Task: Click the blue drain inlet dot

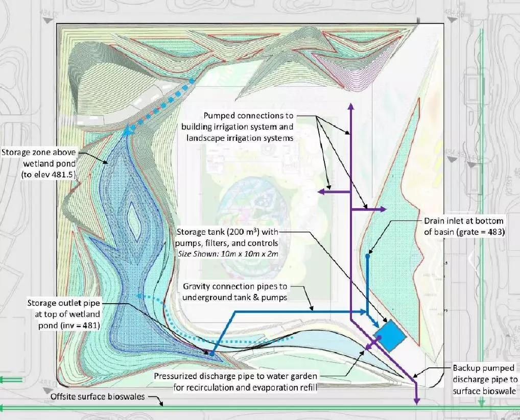Action: pyautogui.click(x=367, y=256)
